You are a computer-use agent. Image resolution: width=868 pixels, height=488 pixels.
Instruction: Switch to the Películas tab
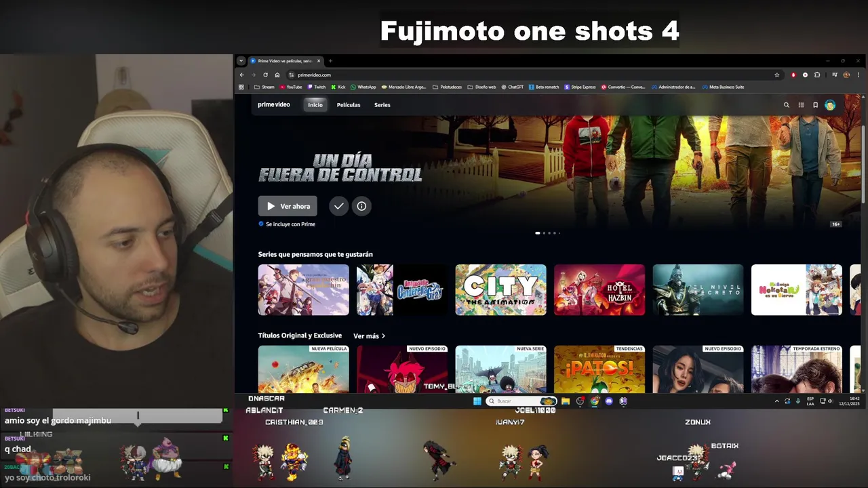(349, 105)
